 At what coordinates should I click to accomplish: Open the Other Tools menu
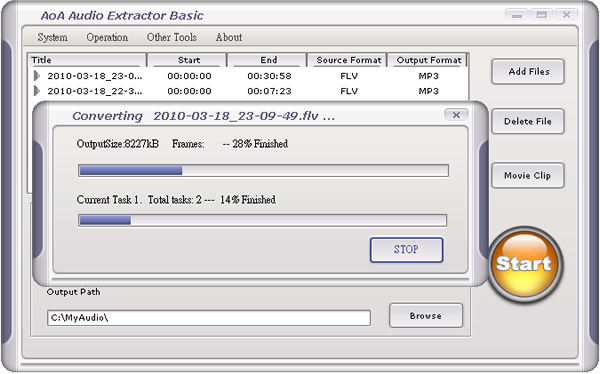pos(172,37)
